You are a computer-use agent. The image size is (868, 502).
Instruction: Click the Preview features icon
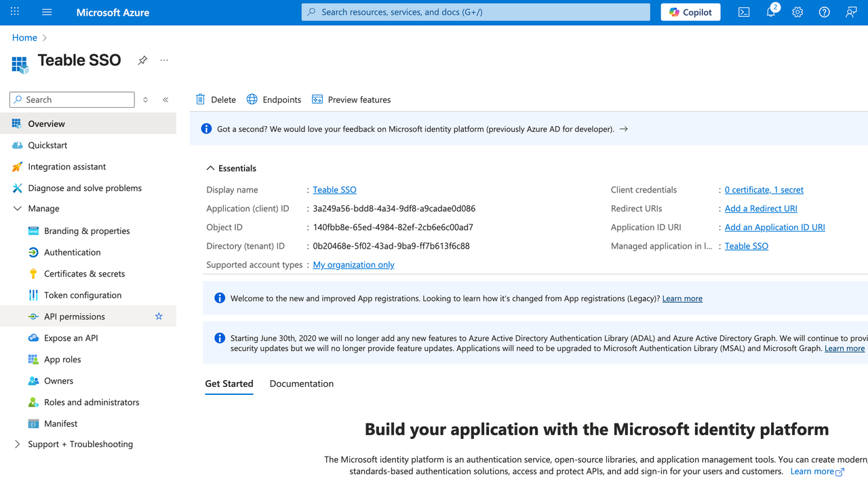point(317,100)
